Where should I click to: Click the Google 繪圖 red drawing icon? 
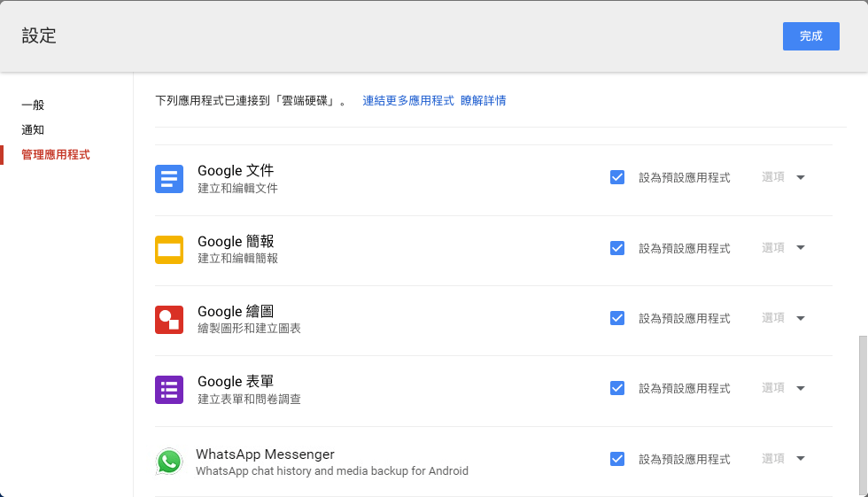point(169,320)
